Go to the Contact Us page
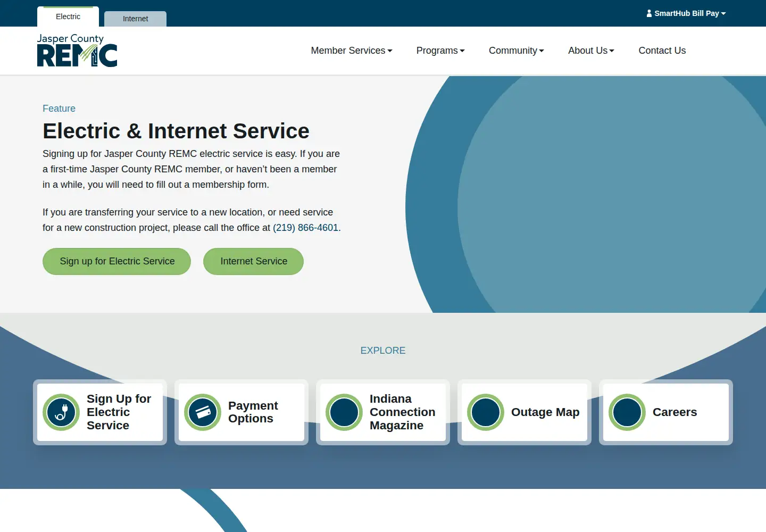Viewport: 766px width, 532px height. pyautogui.click(x=662, y=51)
